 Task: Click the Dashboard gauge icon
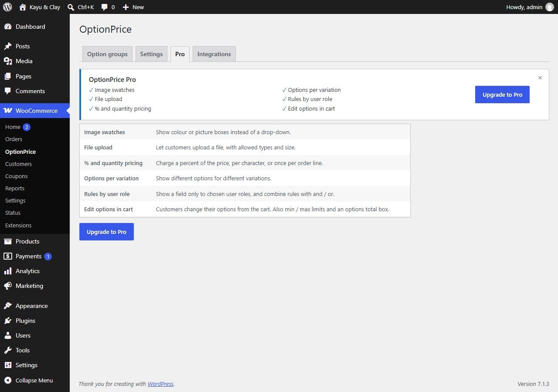[8, 27]
